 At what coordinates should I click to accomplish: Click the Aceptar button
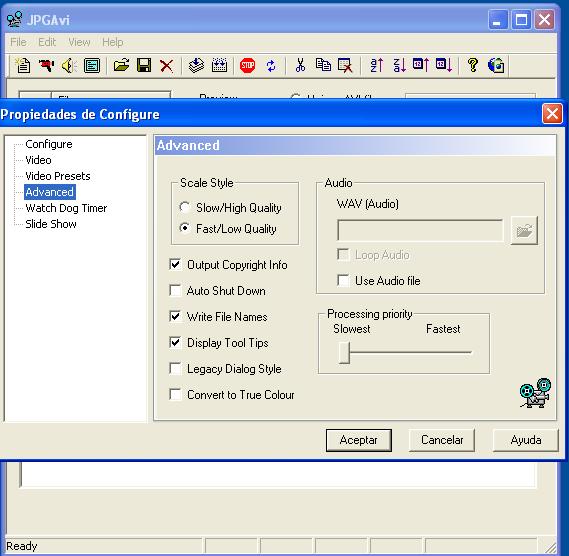click(359, 440)
